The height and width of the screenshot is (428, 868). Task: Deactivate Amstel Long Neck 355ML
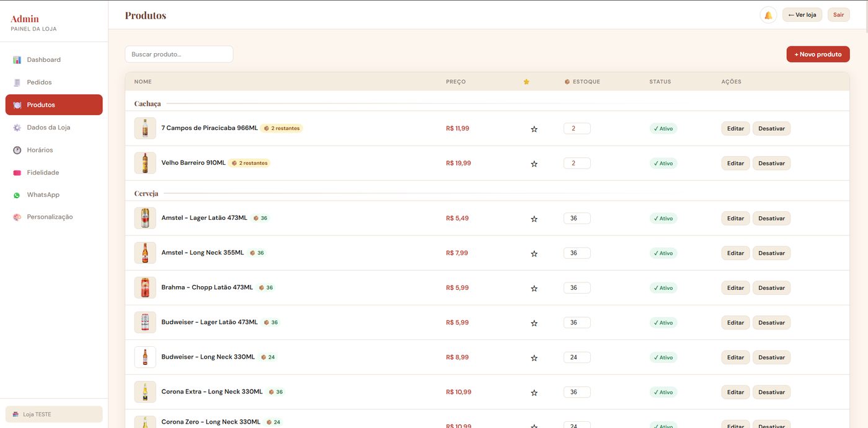pyautogui.click(x=771, y=253)
